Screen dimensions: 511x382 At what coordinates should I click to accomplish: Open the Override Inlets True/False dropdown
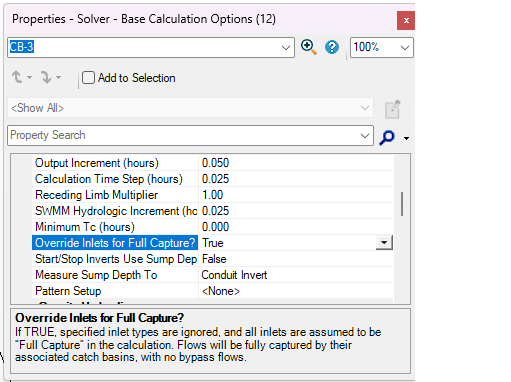click(x=384, y=243)
